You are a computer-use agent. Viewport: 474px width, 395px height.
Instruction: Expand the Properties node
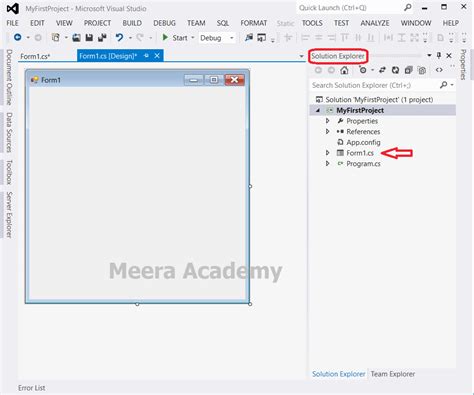point(328,121)
